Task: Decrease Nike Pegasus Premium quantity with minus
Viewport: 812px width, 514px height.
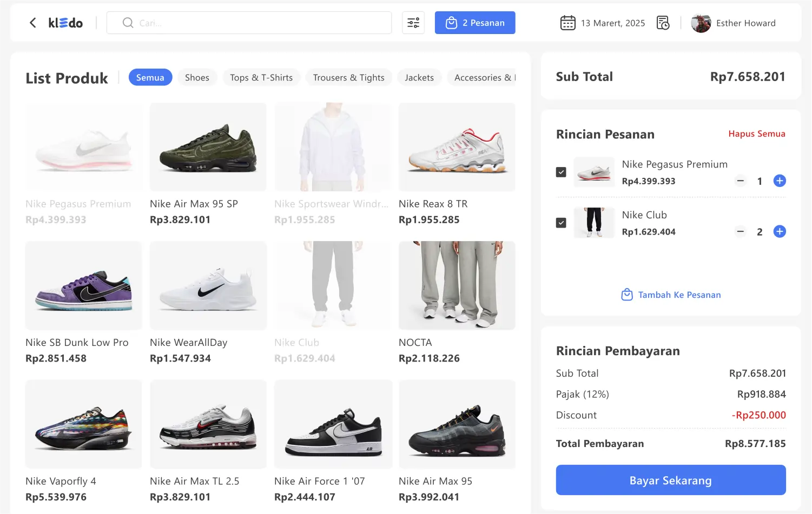Action: point(740,181)
